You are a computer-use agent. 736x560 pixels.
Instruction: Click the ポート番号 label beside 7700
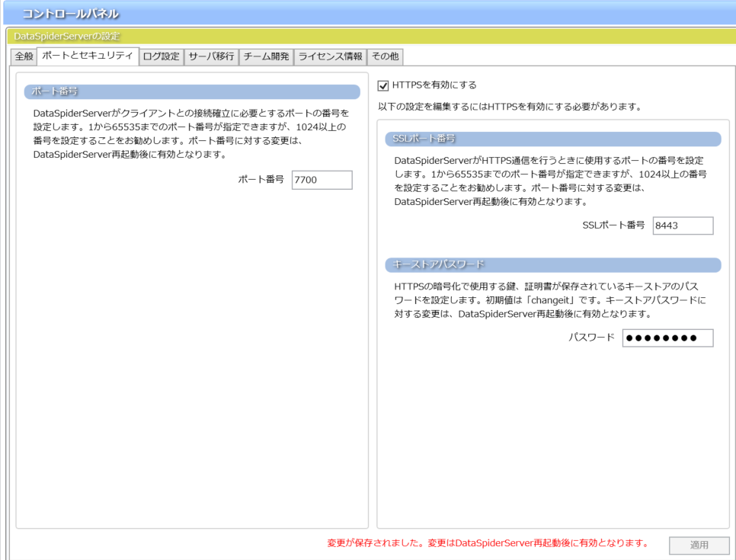261,179
